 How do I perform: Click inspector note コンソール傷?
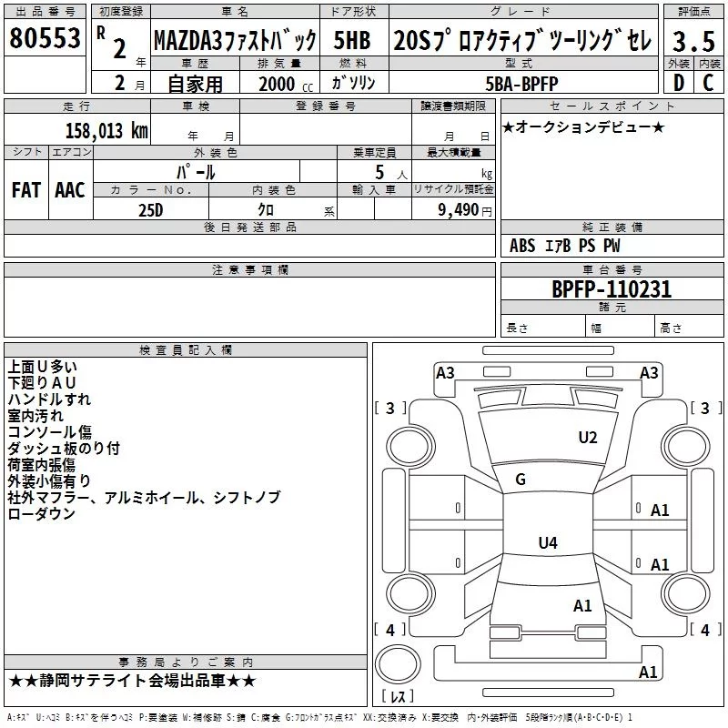(50, 431)
